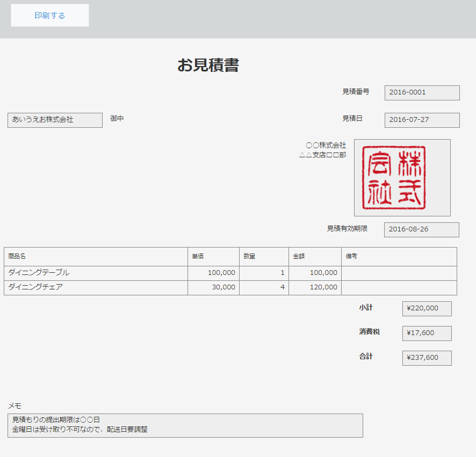
Task: Click the 印刷する print button
Action: [49, 16]
